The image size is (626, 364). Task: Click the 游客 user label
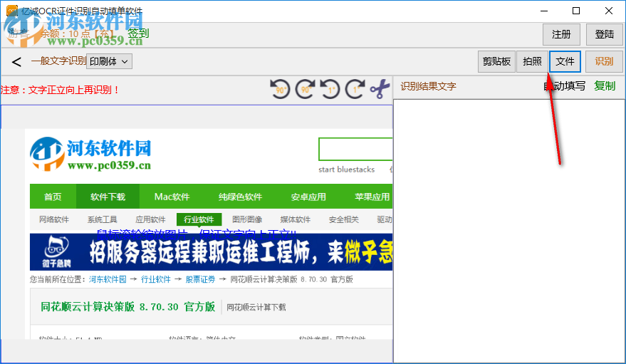click(19, 34)
